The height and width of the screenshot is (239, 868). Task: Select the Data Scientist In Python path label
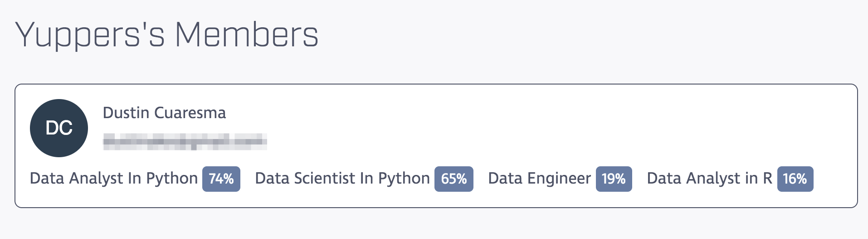click(x=342, y=179)
